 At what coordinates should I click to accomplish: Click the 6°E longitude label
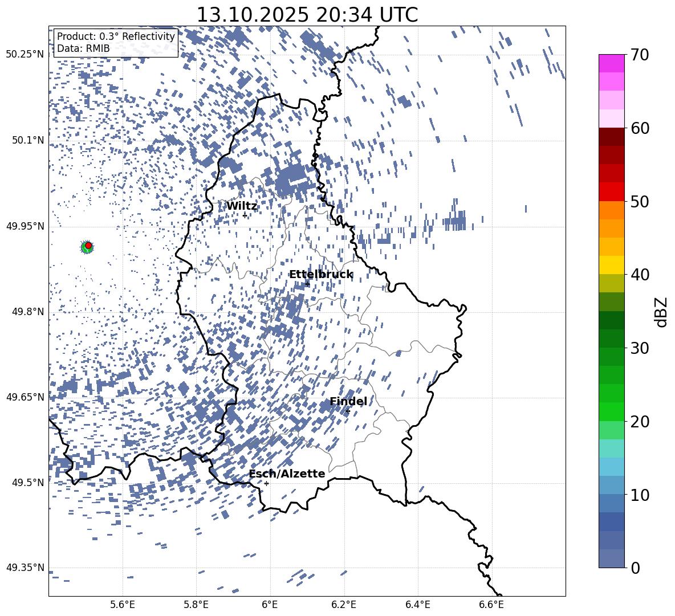pyautogui.click(x=270, y=605)
